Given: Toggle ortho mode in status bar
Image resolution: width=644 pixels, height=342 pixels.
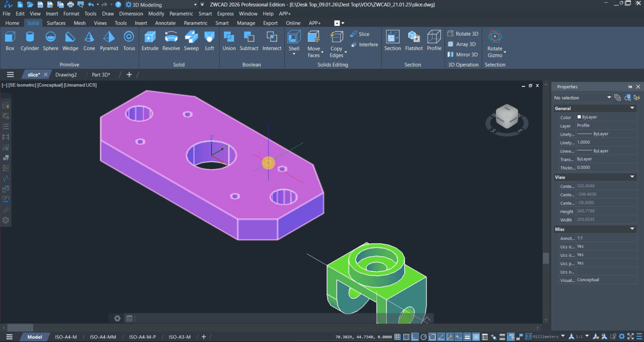Looking at the screenshot, I should point(415,337).
